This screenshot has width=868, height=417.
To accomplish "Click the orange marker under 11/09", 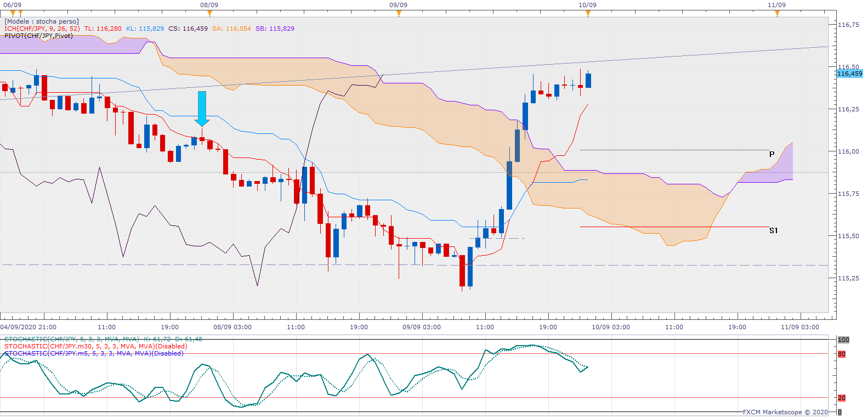I will [x=777, y=13].
